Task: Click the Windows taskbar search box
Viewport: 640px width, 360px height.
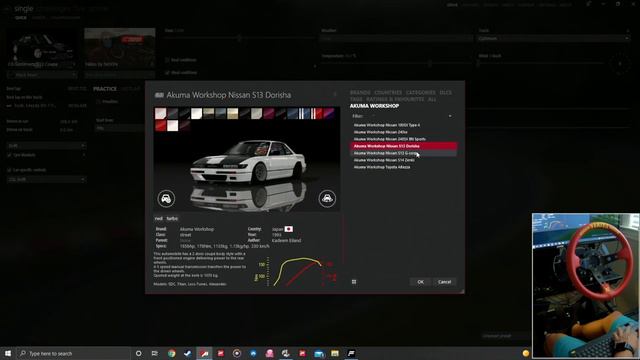Action: pyautogui.click(x=73, y=353)
